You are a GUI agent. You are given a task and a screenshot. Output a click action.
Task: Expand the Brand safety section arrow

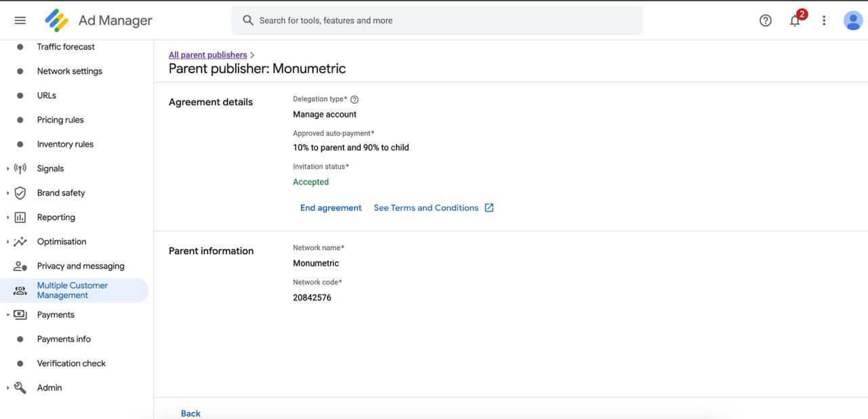tap(7, 193)
